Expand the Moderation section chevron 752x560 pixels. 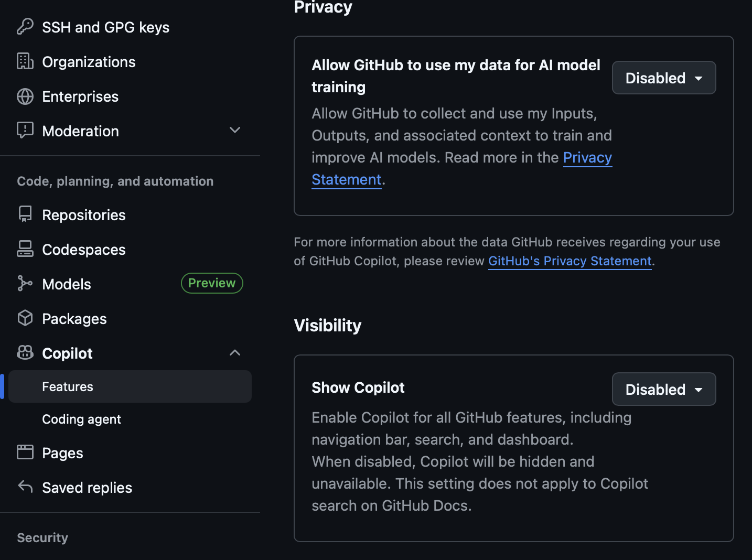[235, 130]
